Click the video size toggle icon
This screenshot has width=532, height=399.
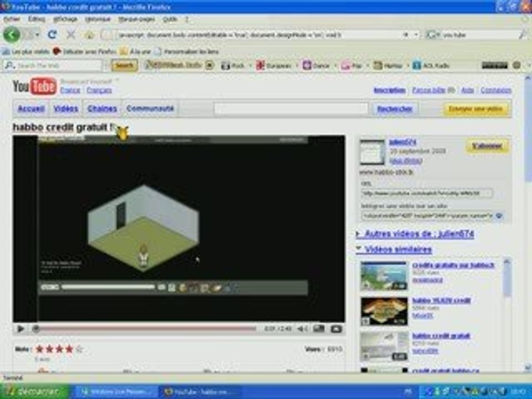(319, 329)
